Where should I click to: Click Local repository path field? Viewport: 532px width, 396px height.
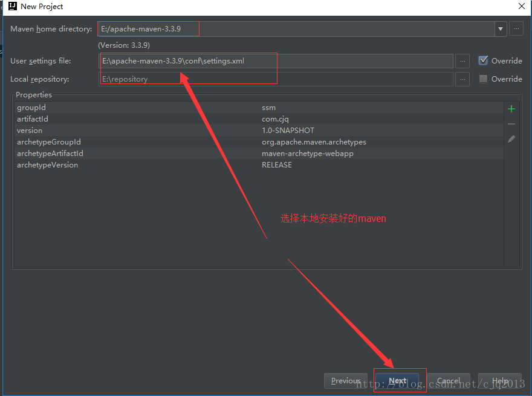tap(276, 79)
